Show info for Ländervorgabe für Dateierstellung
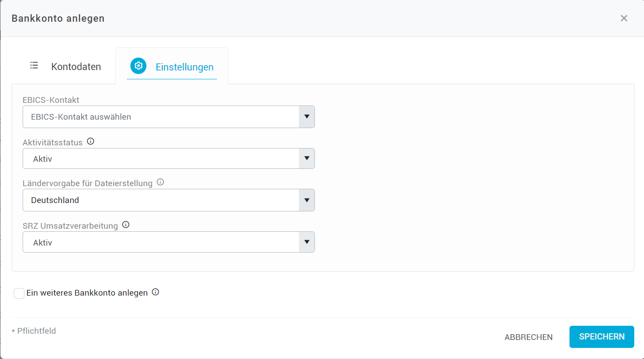 (161, 182)
